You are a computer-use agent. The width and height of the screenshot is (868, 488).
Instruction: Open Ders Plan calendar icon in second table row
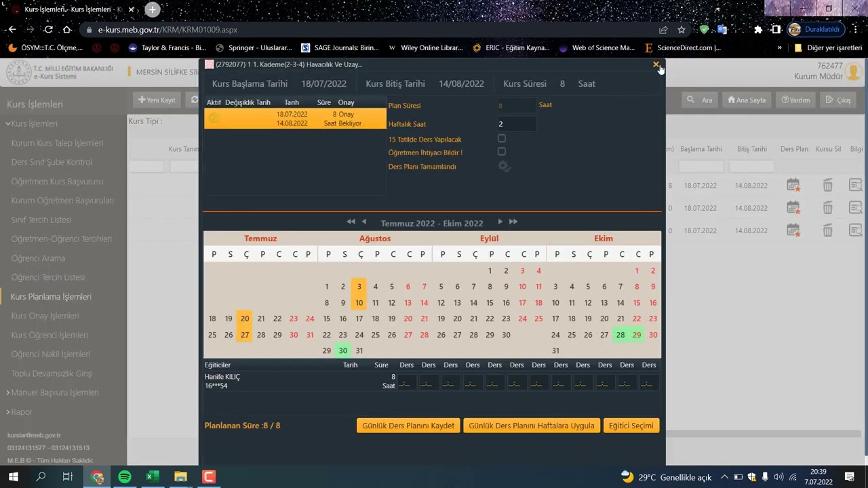tap(793, 208)
